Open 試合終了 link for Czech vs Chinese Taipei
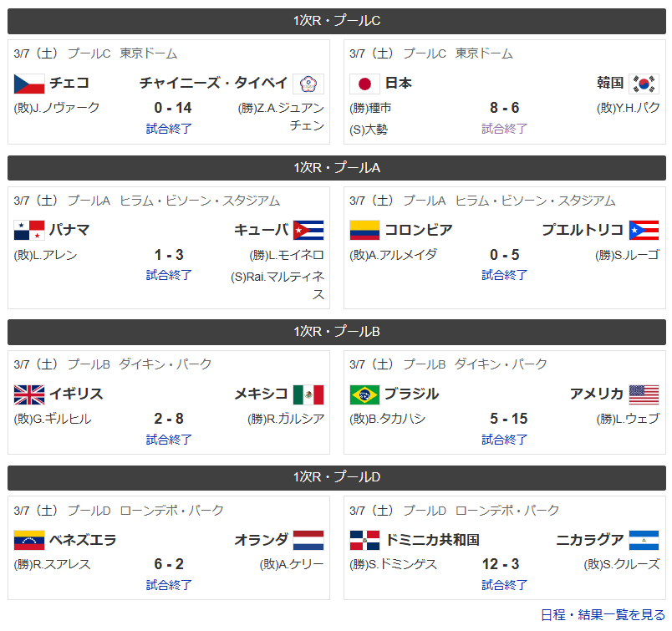 coord(169,129)
